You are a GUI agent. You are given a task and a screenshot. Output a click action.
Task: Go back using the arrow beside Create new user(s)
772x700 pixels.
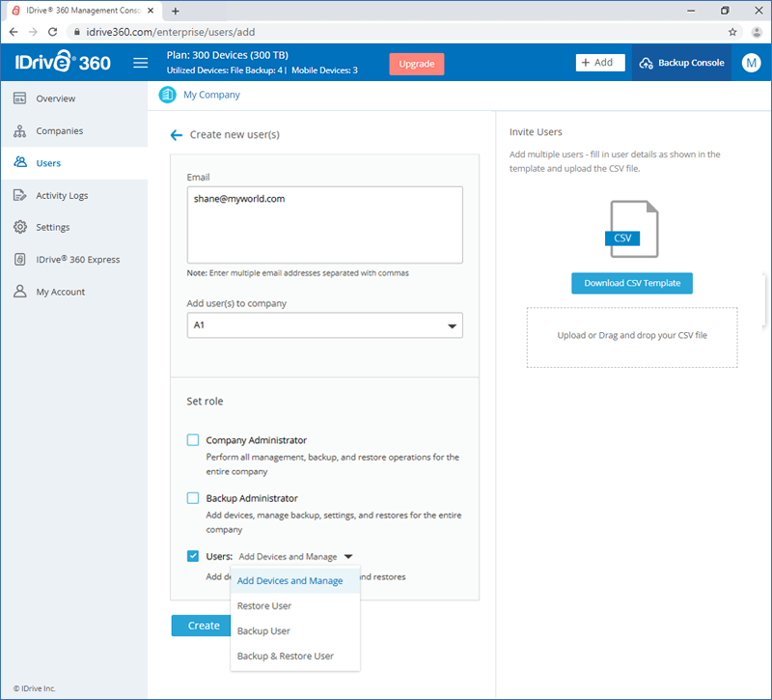click(x=177, y=135)
